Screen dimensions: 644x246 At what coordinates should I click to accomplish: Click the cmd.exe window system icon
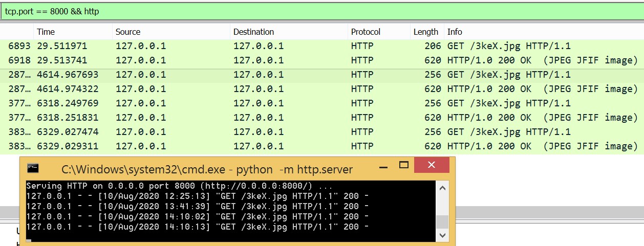(33, 167)
